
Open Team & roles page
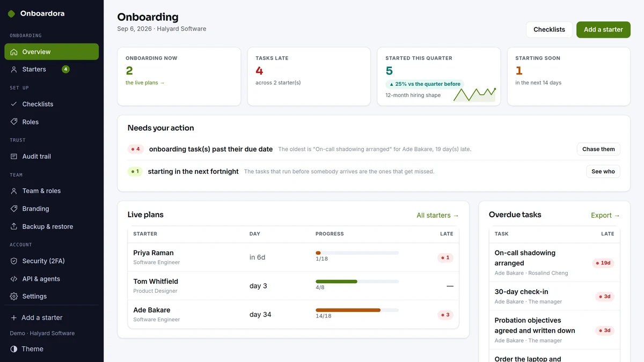tap(52, 191)
